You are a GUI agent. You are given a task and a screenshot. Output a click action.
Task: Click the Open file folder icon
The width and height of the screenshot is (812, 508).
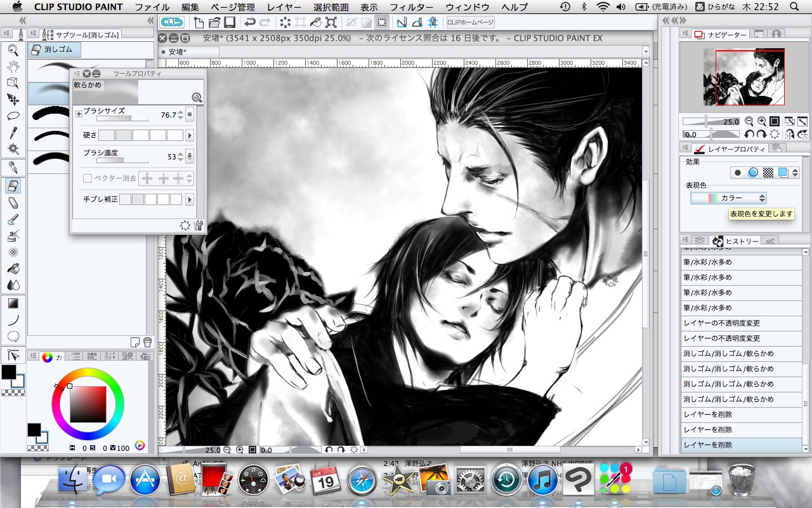[x=214, y=23]
